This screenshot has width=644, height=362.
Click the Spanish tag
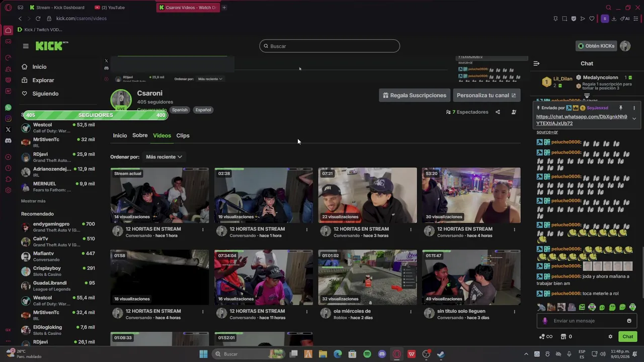(180, 110)
